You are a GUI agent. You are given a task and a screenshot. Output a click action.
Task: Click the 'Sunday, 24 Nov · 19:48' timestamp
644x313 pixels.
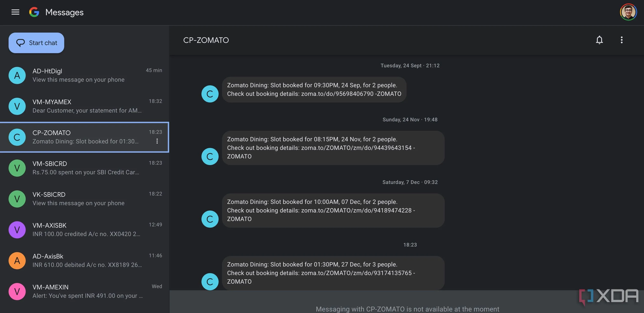pos(410,119)
